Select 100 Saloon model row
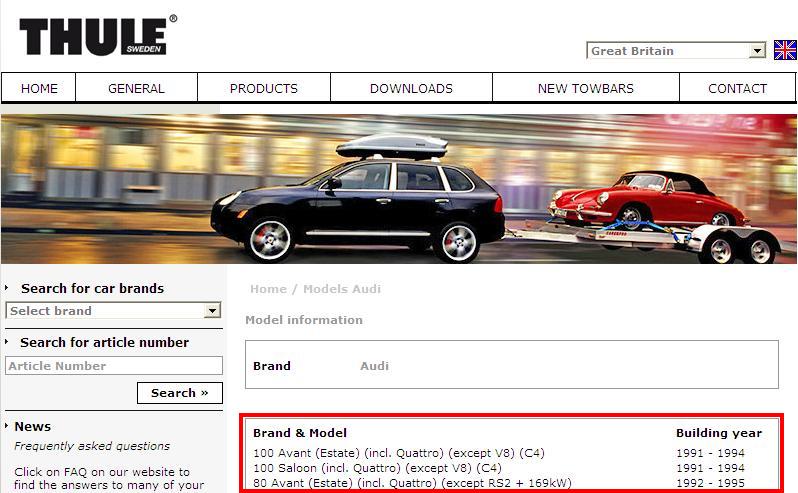Image resolution: width=798 pixels, height=493 pixels. tap(377, 468)
